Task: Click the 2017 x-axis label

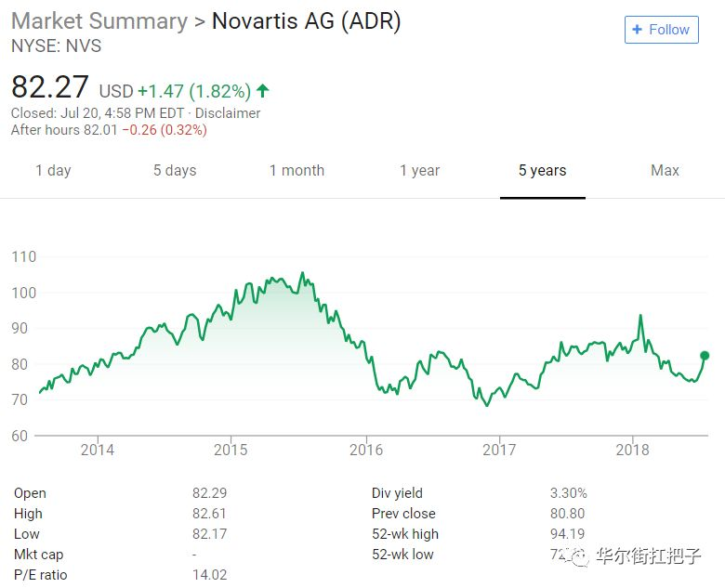Action: coord(499,450)
